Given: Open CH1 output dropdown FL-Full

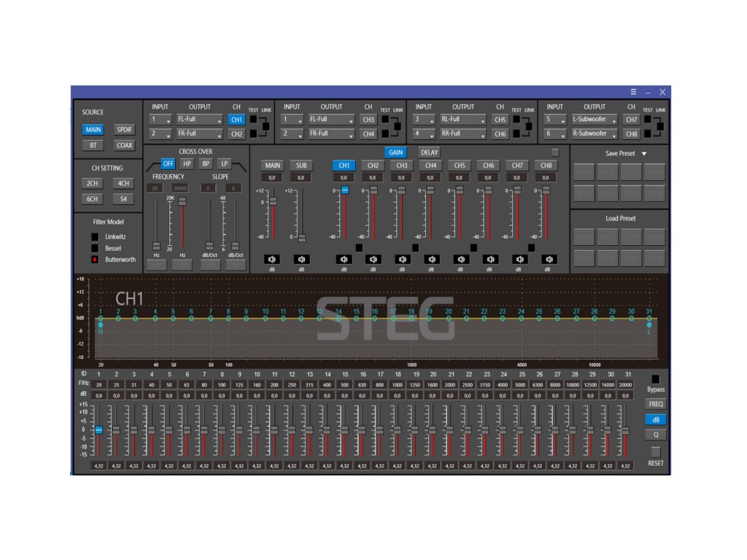Looking at the screenshot, I should [200, 120].
